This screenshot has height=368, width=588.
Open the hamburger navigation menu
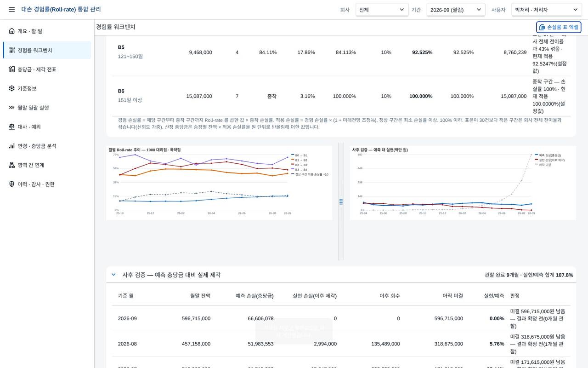11,10
